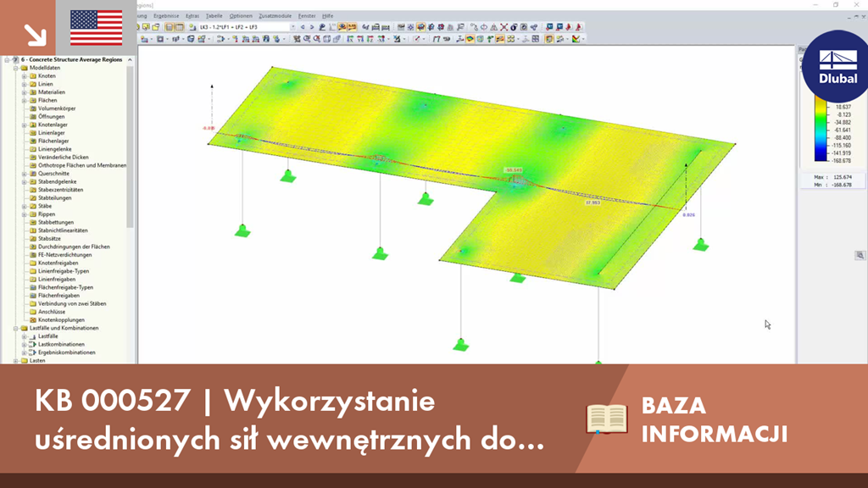Click the warning triangle icon in top toolbar
868x488 pixels.
tap(494, 27)
